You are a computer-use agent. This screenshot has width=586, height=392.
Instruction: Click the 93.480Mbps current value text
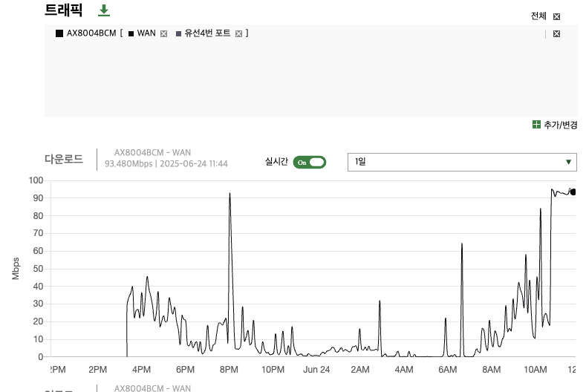128,163
